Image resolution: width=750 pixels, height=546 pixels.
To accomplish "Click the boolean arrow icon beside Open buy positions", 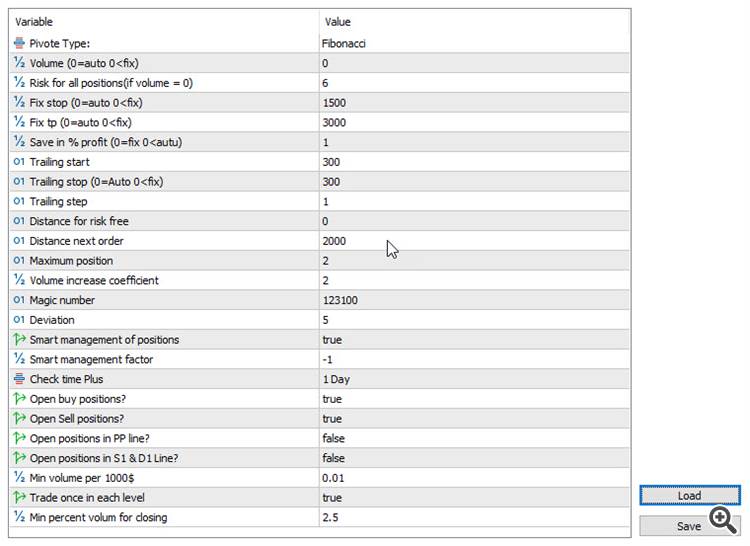I will click(20, 399).
